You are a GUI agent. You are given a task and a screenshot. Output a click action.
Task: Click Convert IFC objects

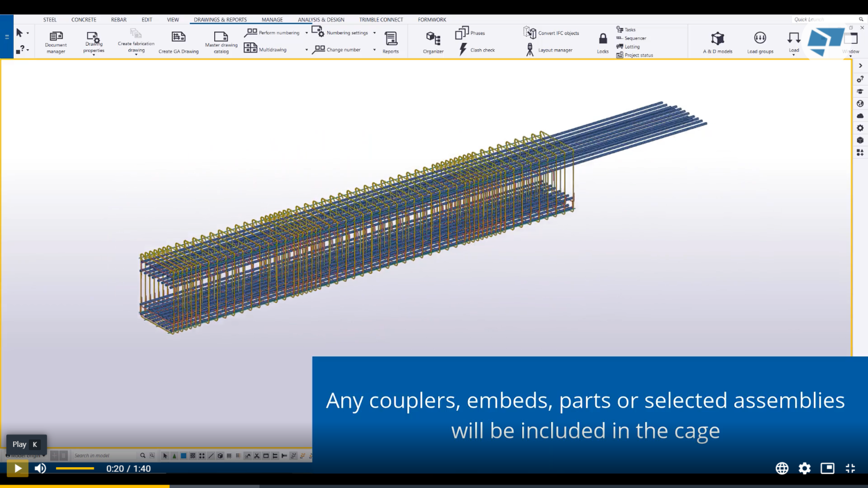point(552,33)
